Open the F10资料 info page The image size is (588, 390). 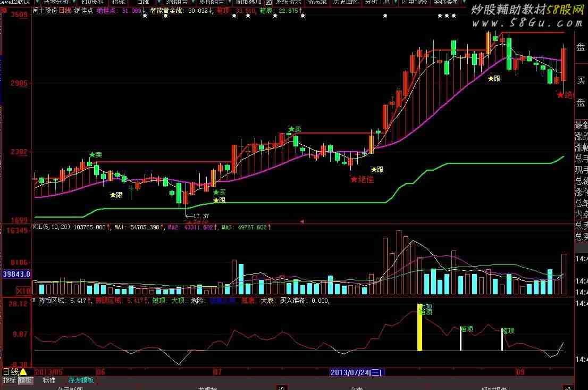[93, 2]
